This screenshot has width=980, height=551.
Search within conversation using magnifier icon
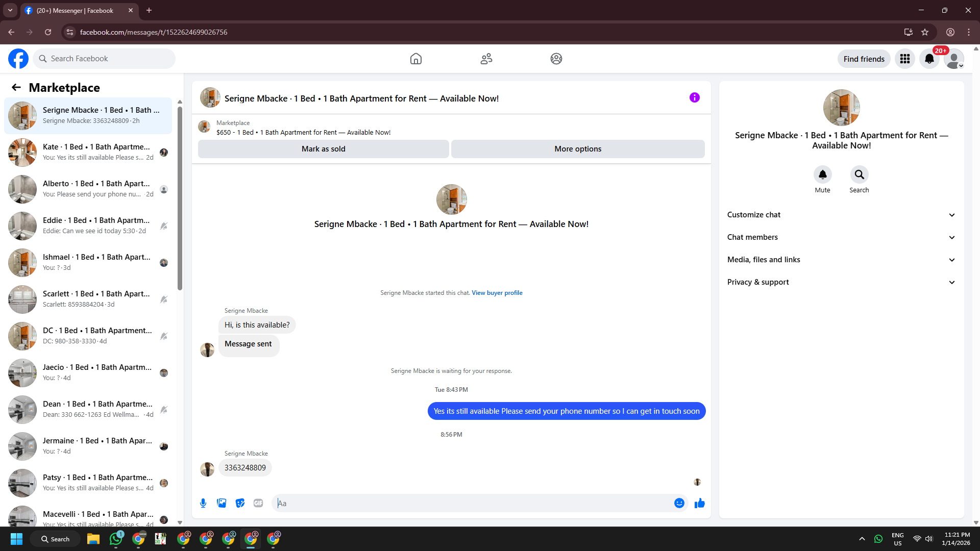tap(859, 174)
